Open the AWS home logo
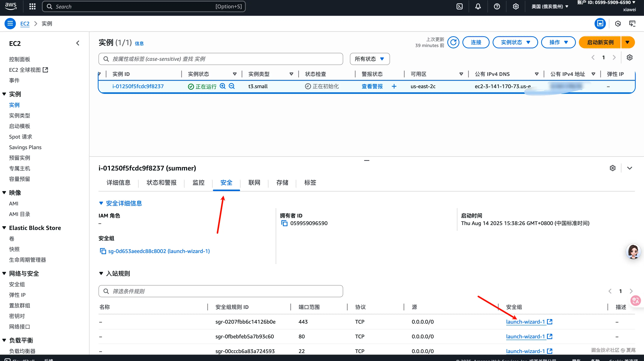 tap(11, 6)
